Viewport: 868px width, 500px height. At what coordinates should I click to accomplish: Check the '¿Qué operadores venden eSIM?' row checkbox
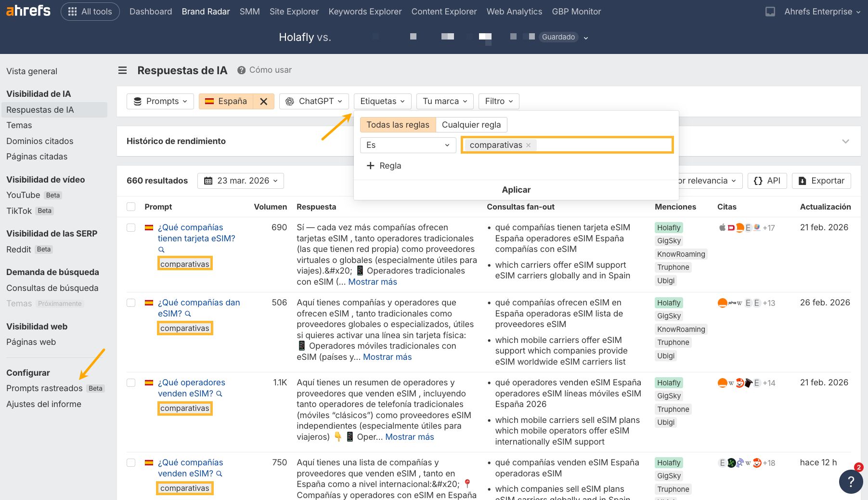tap(131, 382)
